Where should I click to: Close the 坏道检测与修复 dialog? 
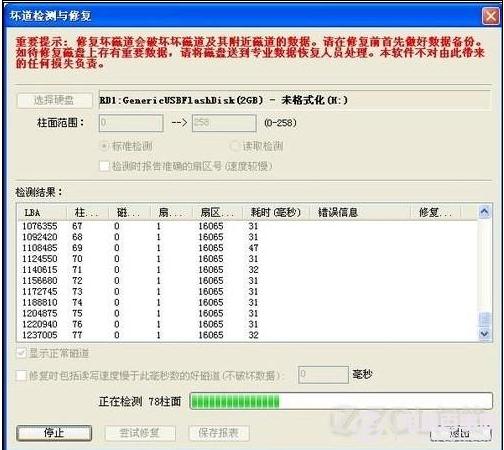point(491,16)
